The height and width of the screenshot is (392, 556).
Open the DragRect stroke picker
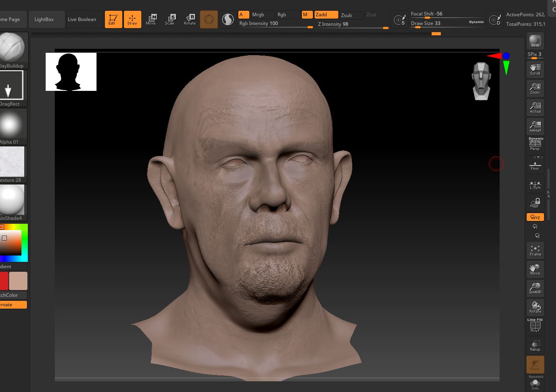click(x=14, y=88)
